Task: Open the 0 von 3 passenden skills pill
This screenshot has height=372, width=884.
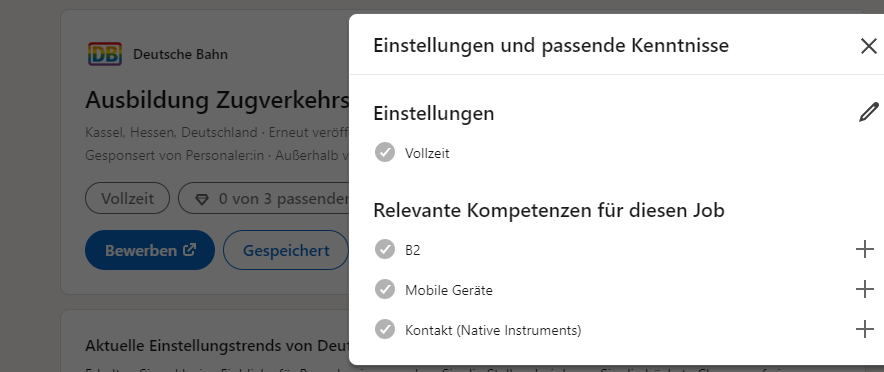Action: point(264,198)
